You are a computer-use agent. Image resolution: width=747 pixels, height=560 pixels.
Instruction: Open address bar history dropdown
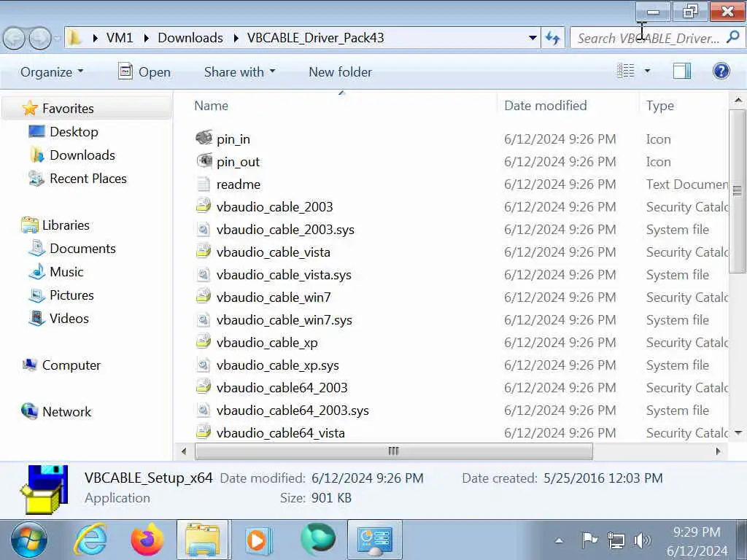[x=533, y=38]
